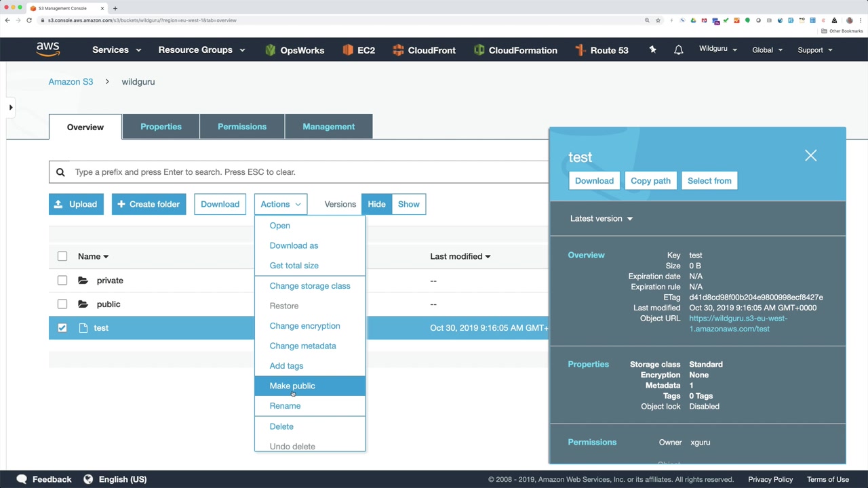The height and width of the screenshot is (488, 868).
Task: Choose Delete from Actions menu
Action: [x=310, y=426]
